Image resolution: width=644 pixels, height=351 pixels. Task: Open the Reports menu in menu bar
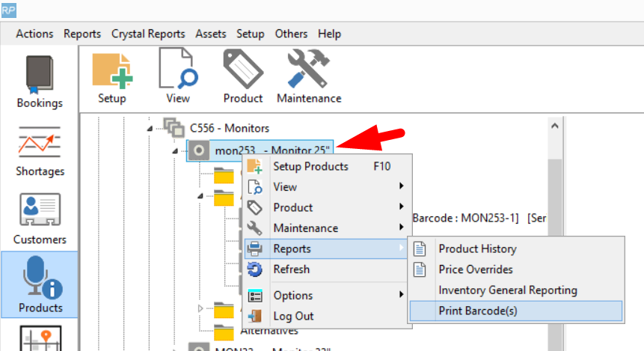(82, 34)
